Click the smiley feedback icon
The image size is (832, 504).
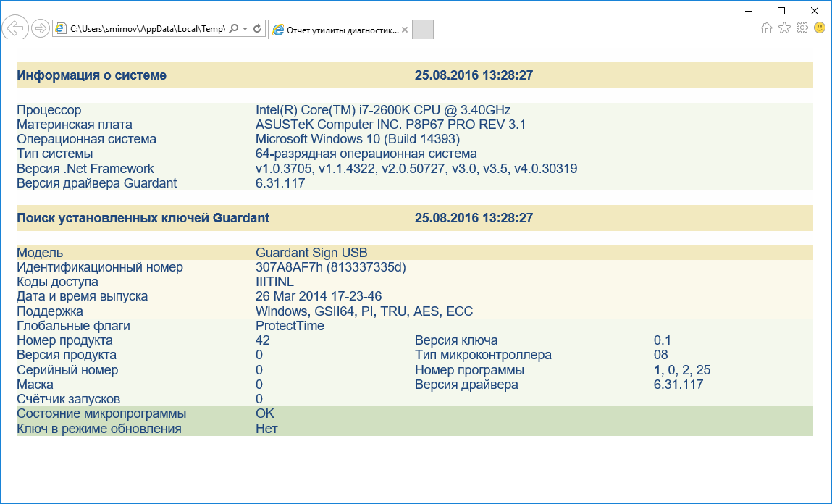click(820, 28)
